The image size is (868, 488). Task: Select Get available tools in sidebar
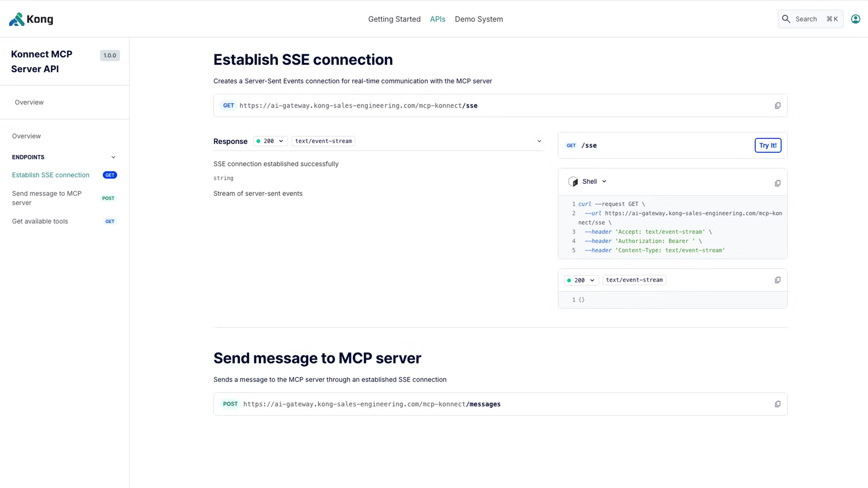[x=40, y=221]
